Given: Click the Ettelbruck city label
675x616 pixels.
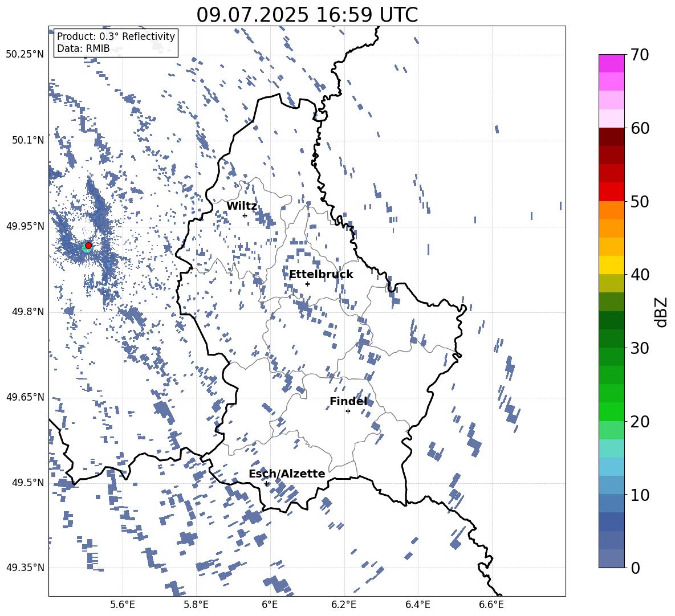Looking at the screenshot, I should [321, 275].
